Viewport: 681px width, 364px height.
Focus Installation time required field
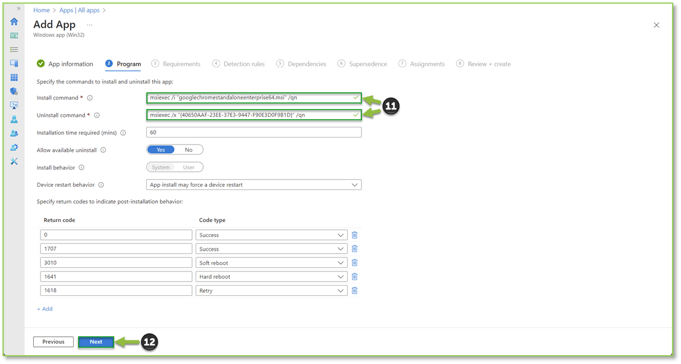[254, 132]
